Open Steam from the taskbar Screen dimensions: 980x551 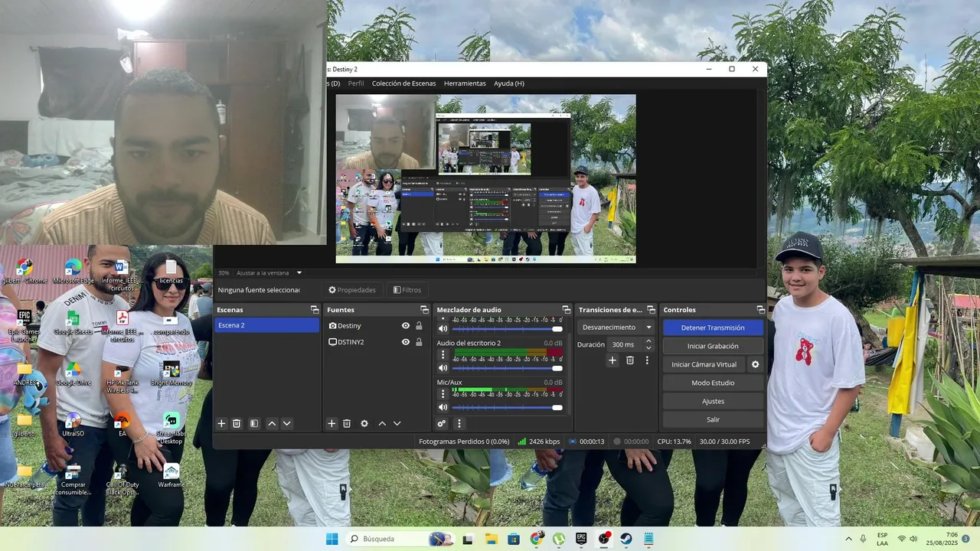626,539
